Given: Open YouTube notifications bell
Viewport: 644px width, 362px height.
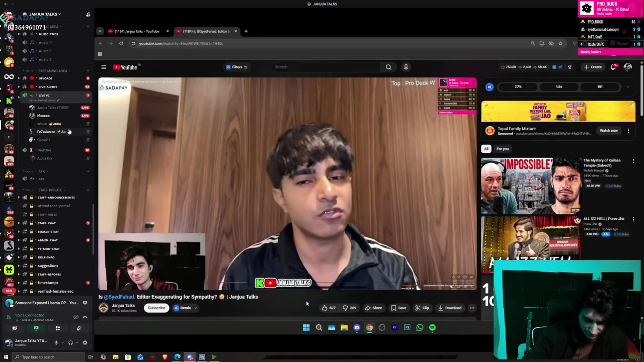Looking at the screenshot, I should tap(613, 67).
